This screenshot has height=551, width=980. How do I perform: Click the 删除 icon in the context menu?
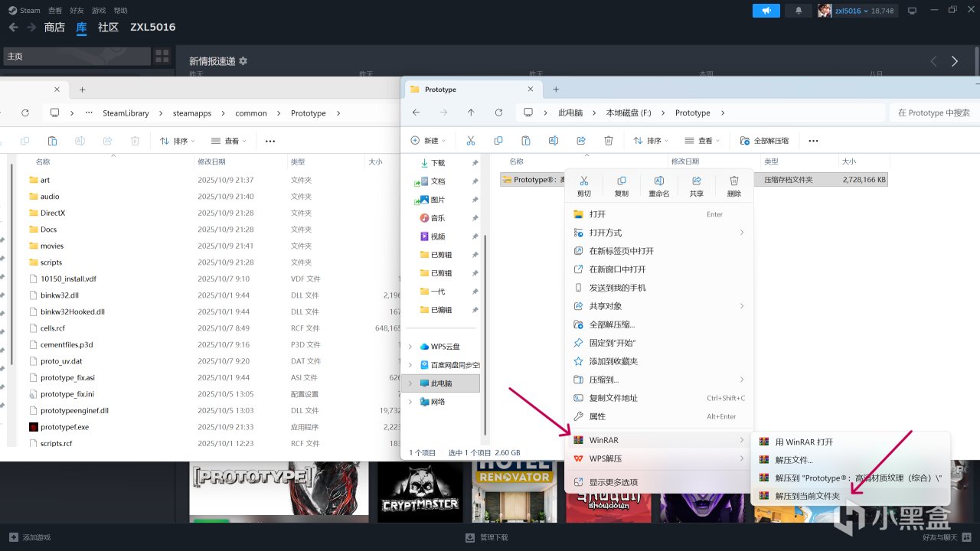[734, 186]
